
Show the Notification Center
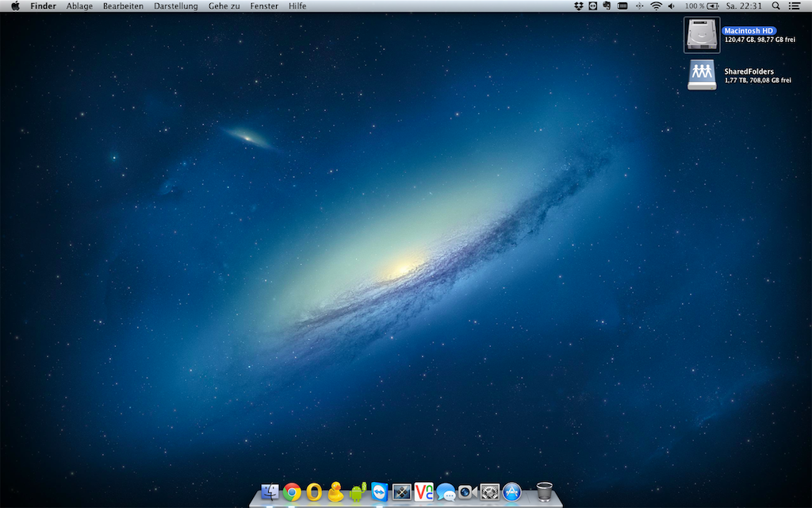coord(795,6)
